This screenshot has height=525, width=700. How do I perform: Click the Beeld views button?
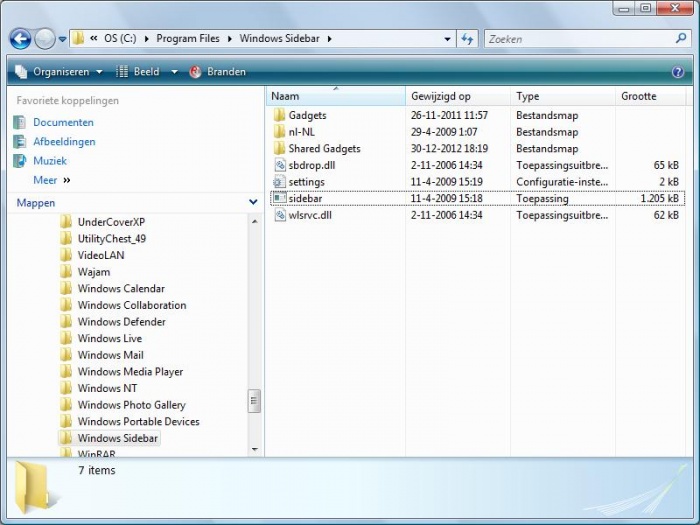coord(137,72)
